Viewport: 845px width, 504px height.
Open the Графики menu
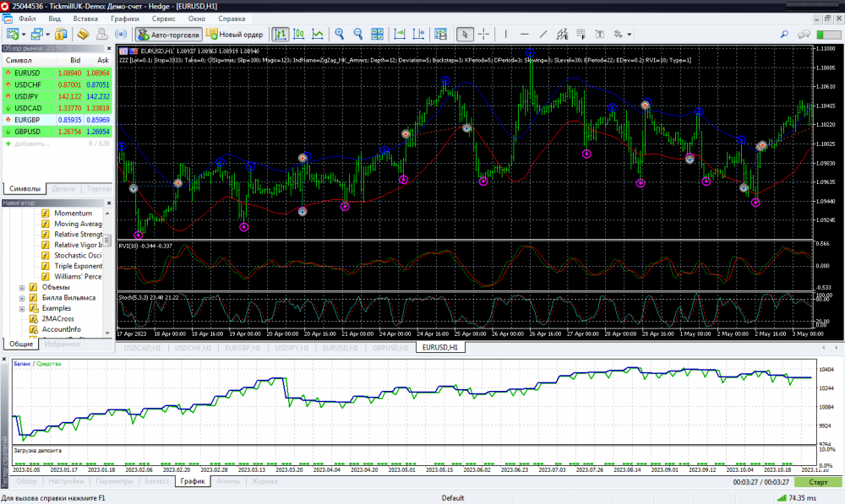click(125, 18)
